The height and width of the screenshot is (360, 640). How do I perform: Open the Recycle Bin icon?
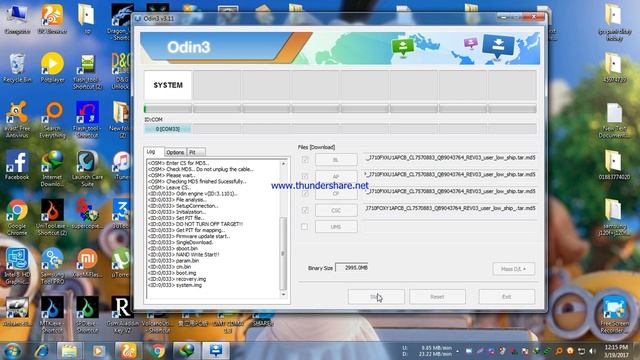point(17,68)
